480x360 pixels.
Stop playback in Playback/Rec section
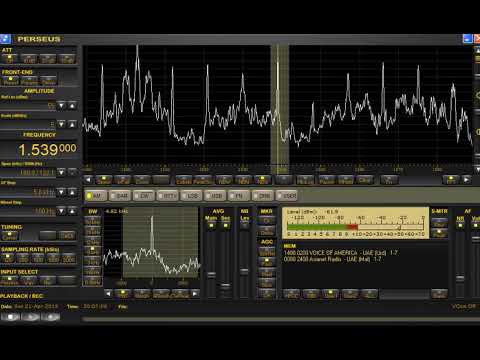pyautogui.click(x=11, y=317)
